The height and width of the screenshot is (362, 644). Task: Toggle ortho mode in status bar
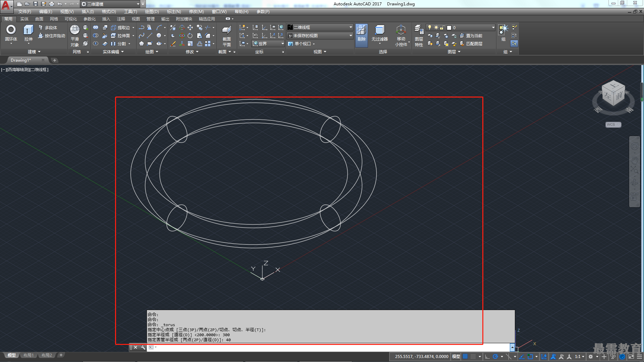tap(487, 357)
